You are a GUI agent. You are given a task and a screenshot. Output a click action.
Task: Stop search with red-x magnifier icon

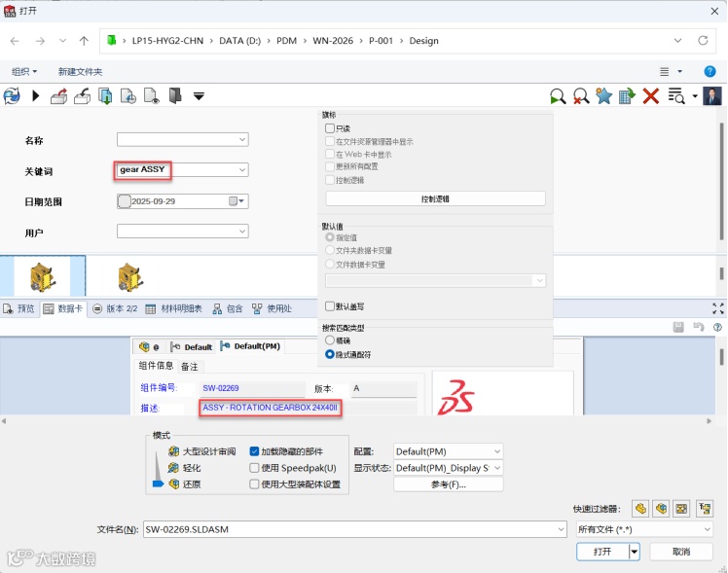(580, 96)
